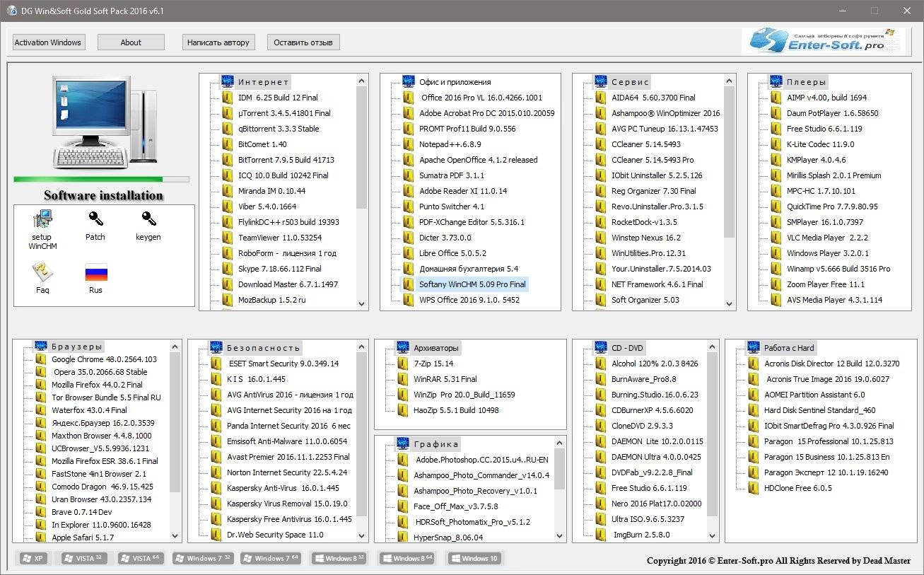Select the Интернет category header
The image size is (924, 575).
pos(263,82)
